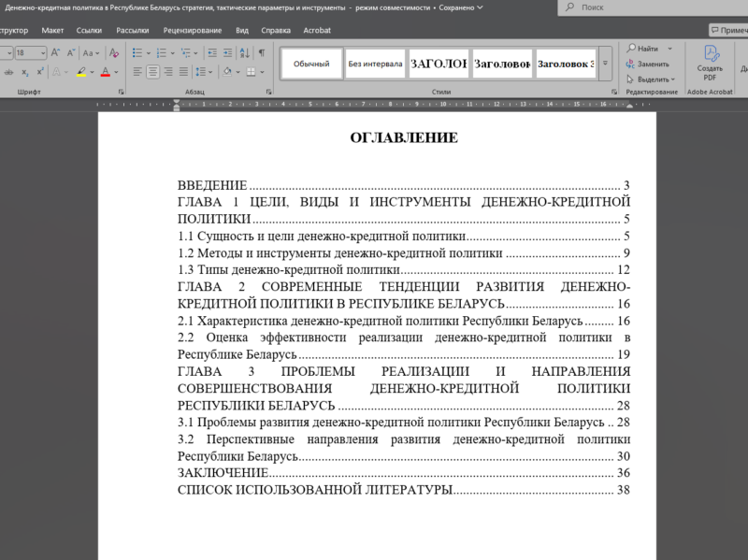This screenshot has width=748, height=560.
Task: Click the right indent marker on ruler
Action: (x=629, y=106)
